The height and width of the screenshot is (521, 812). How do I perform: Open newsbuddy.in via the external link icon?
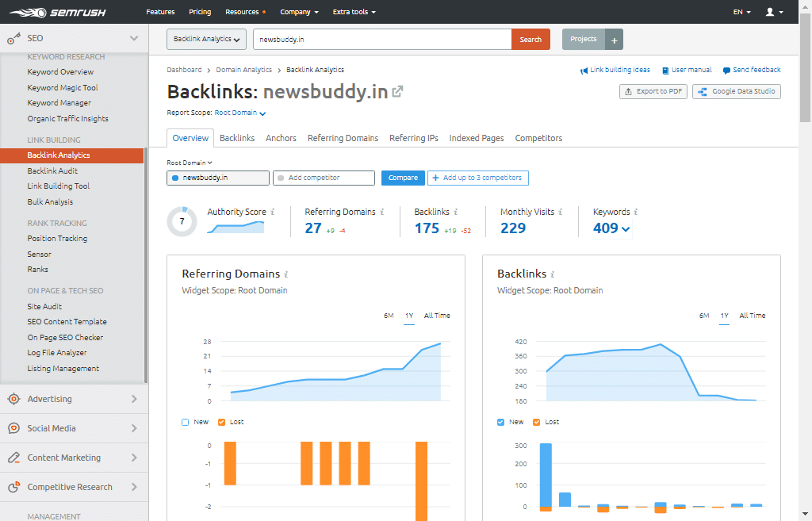coord(396,90)
